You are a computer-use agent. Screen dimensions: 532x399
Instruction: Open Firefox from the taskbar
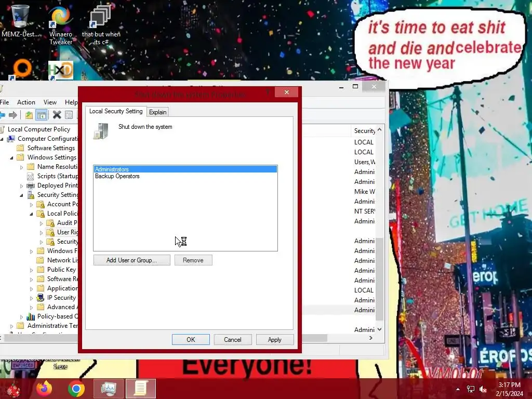point(44,389)
